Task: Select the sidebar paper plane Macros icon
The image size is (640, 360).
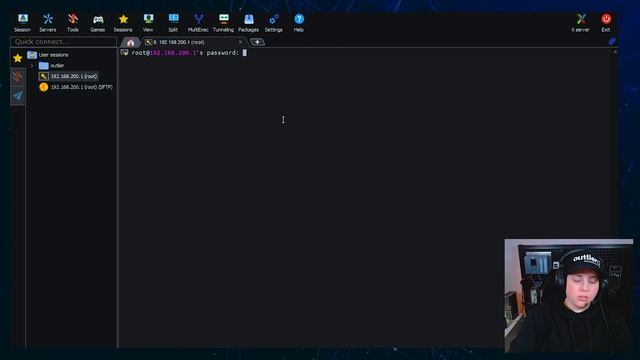Action: tap(18, 96)
